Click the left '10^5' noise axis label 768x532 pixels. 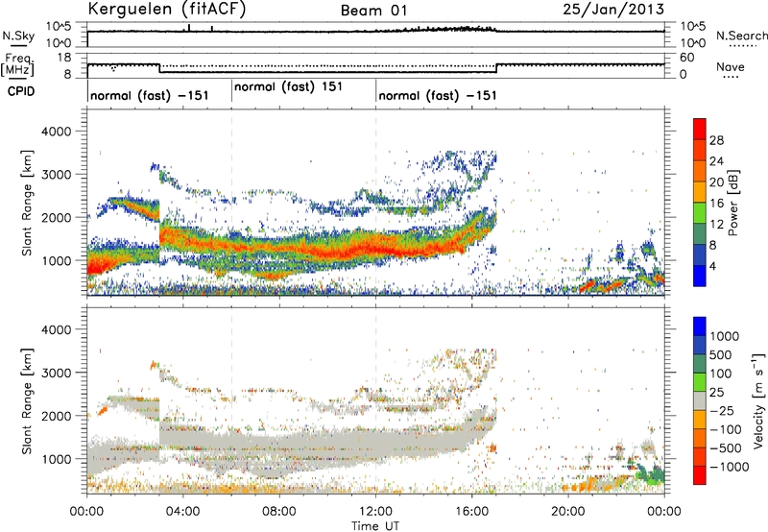click(60, 26)
